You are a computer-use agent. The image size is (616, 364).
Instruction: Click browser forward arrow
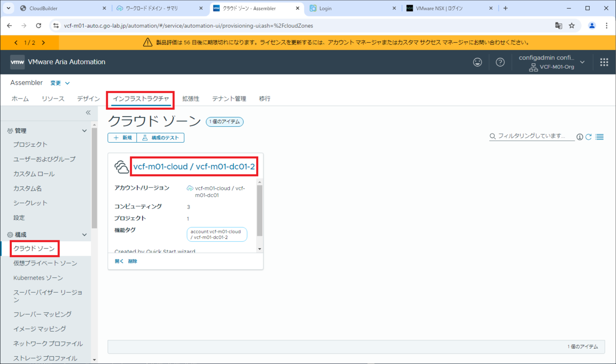pos(24,26)
